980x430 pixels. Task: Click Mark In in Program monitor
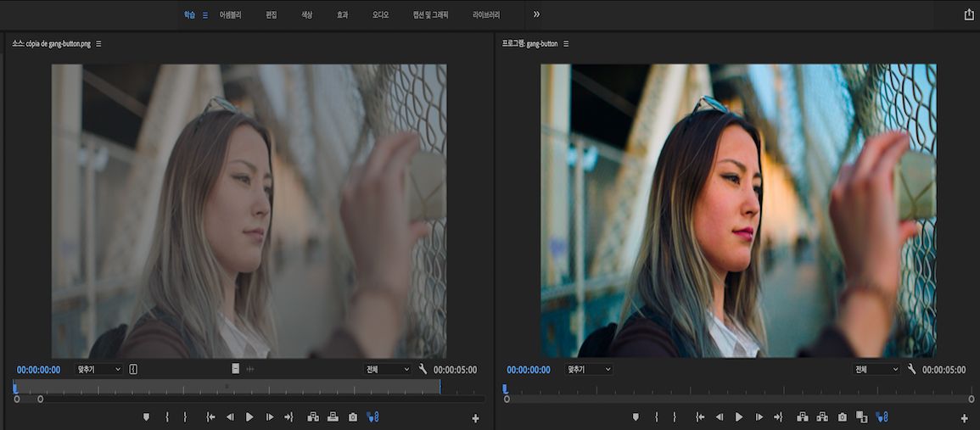coord(656,416)
